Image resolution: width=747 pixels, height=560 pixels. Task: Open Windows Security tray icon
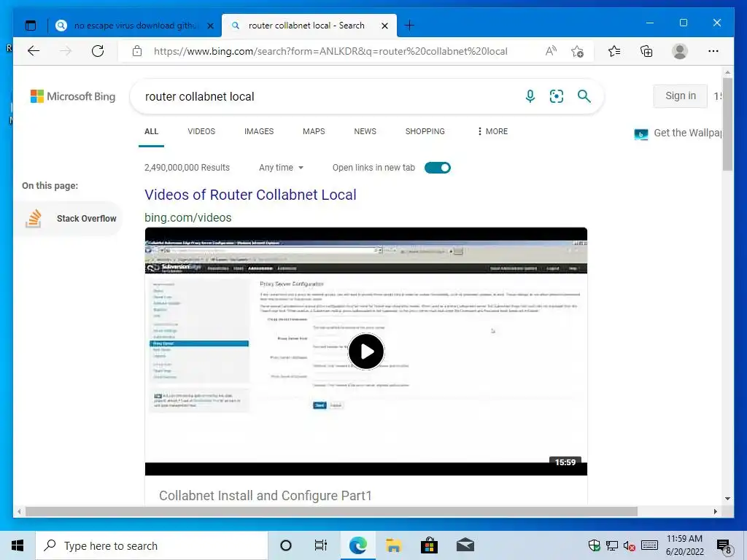[594, 545]
